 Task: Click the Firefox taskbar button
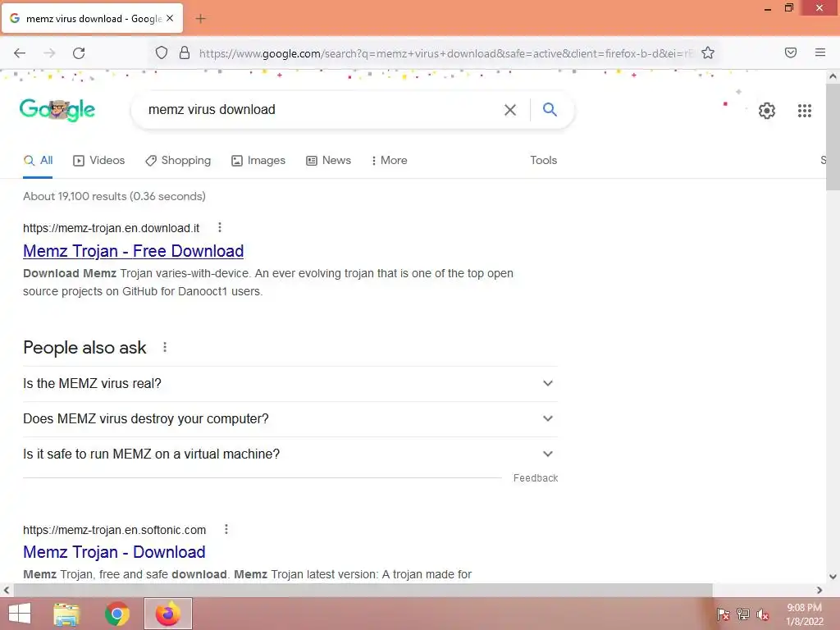click(167, 614)
